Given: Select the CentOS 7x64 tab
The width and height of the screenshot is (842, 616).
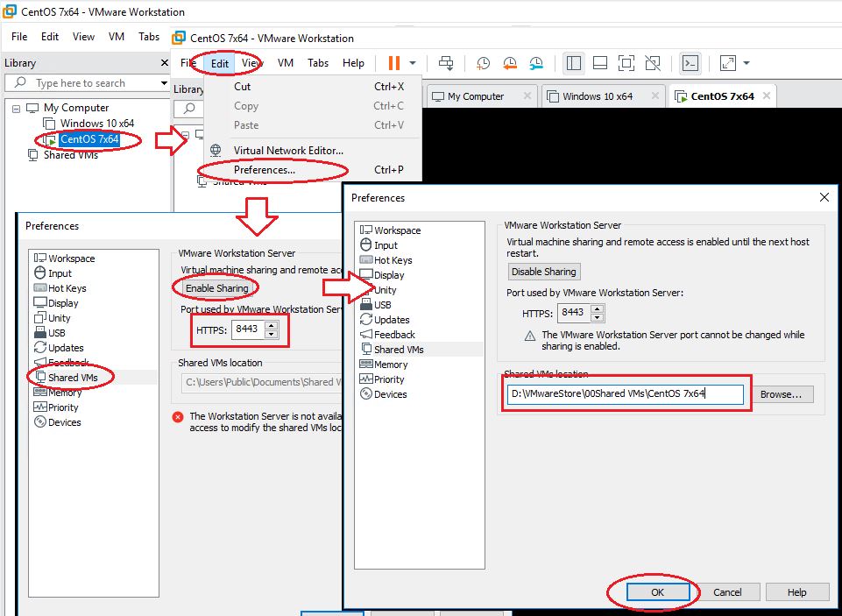Looking at the screenshot, I should pyautogui.click(x=722, y=96).
